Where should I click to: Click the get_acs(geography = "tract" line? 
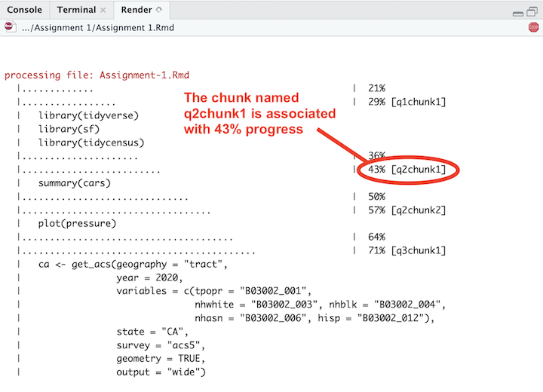(133, 264)
